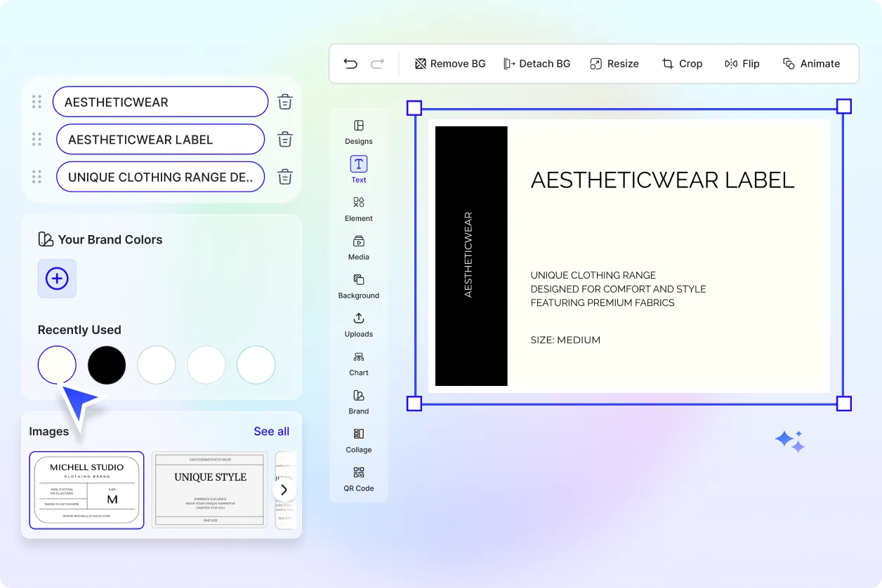Select the Crop tool
This screenshot has width=882, height=588.
[x=682, y=63]
